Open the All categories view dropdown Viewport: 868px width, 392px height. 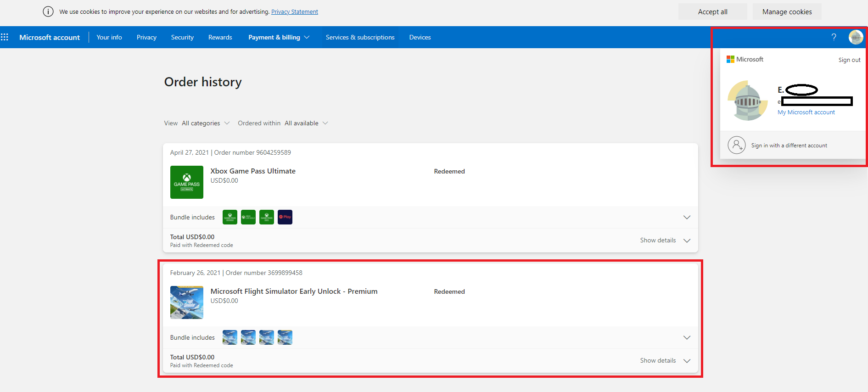tap(206, 123)
